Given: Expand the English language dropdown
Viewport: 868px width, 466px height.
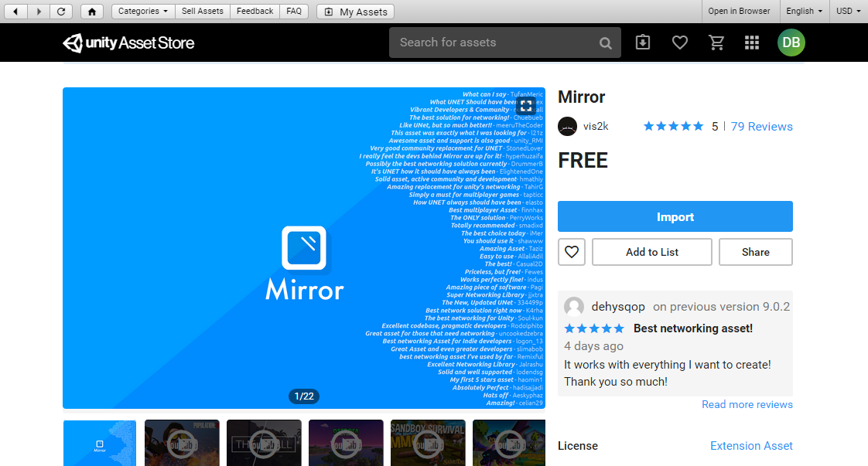Looking at the screenshot, I should coord(804,11).
